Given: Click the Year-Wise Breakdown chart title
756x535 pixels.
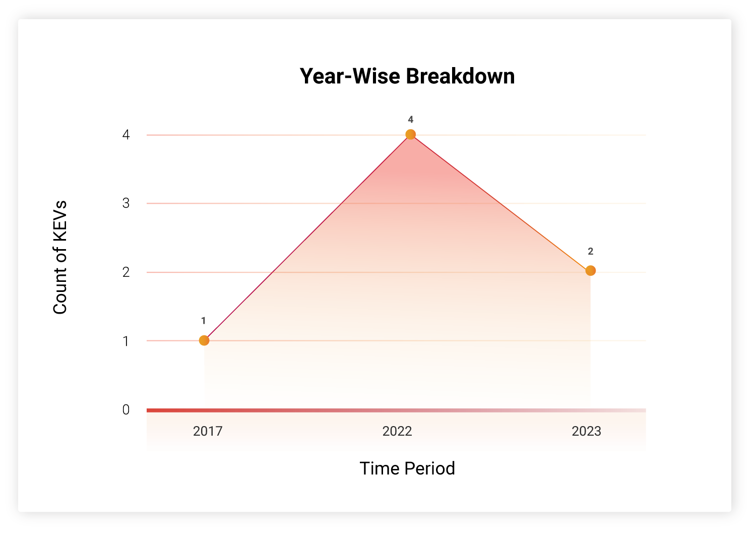Looking at the screenshot, I should point(407,76).
